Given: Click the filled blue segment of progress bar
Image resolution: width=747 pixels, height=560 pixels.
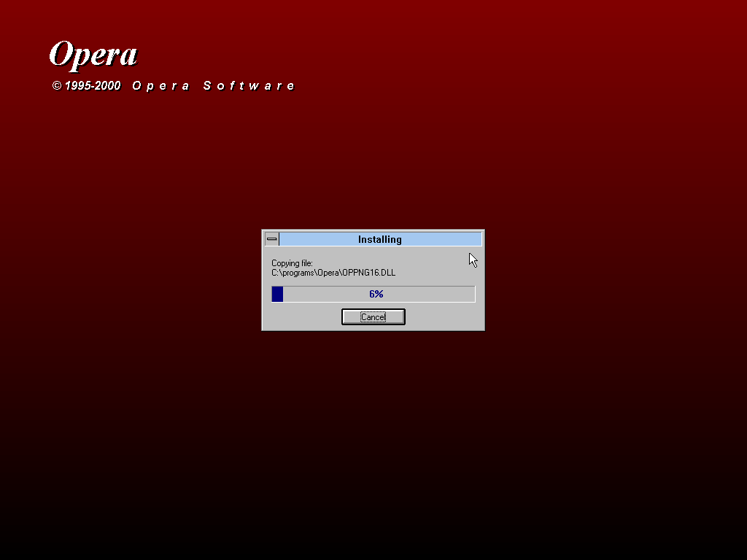Looking at the screenshot, I should [x=277, y=294].
